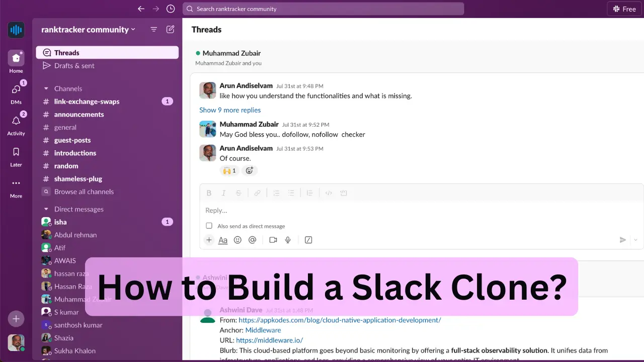Image resolution: width=644 pixels, height=362 pixels.
Task: Mention someone with the @ icon
Action: [253, 240]
